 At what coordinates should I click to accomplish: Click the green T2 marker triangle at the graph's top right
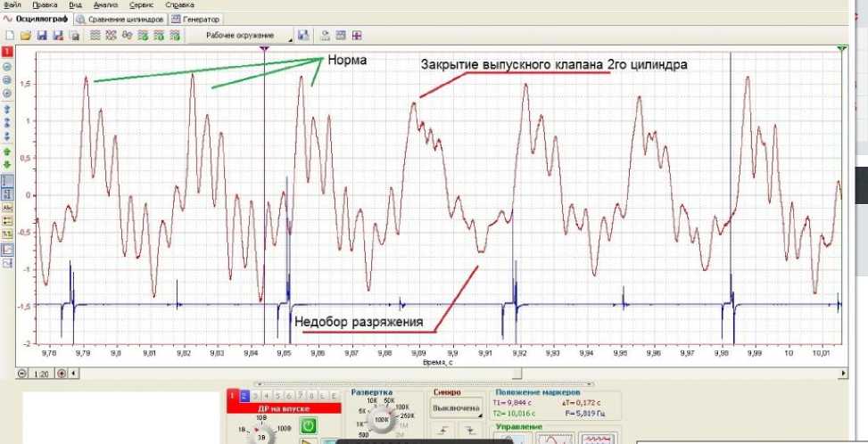tap(842, 49)
